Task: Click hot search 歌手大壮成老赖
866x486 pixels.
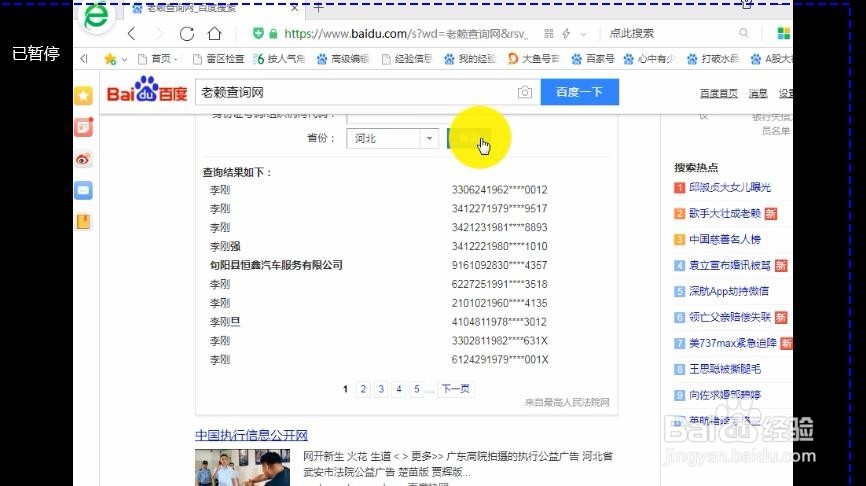Action: 725,213
